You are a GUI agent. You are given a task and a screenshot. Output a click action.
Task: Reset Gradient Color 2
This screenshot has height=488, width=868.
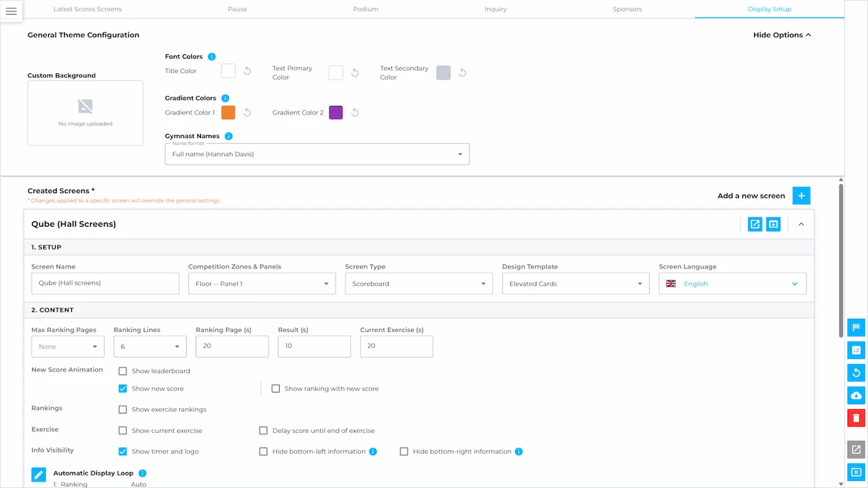click(355, 112)
